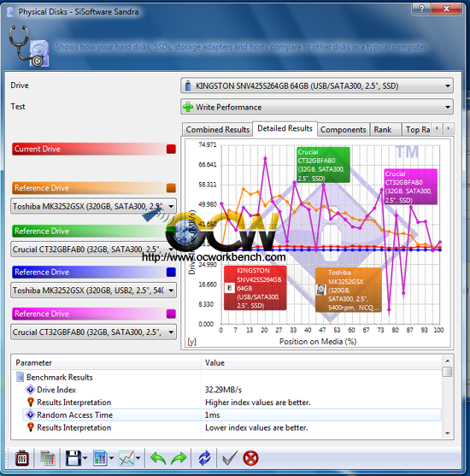Viewport: 470px width, 476px height.
Task: Select the Random Access Time row
Action: [x=232, y=415]
